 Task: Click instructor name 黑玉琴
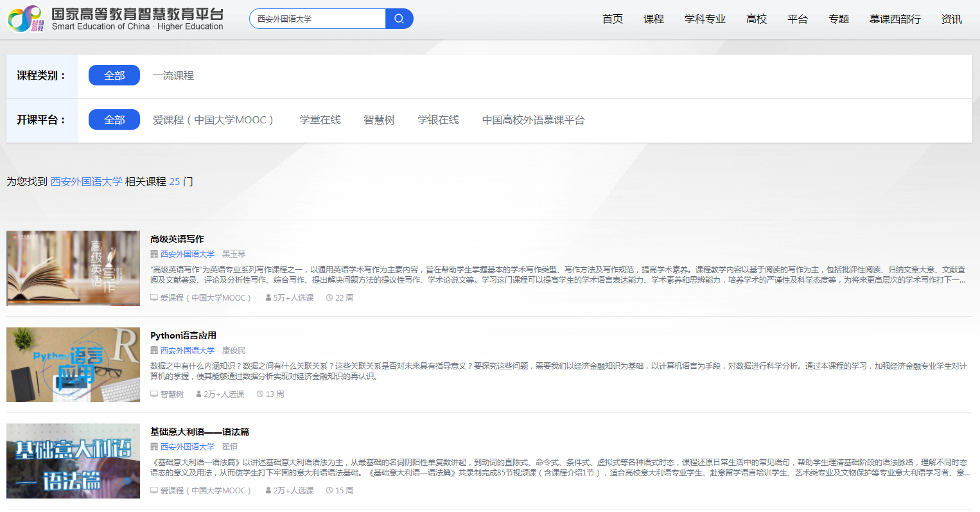coord(234,254)
